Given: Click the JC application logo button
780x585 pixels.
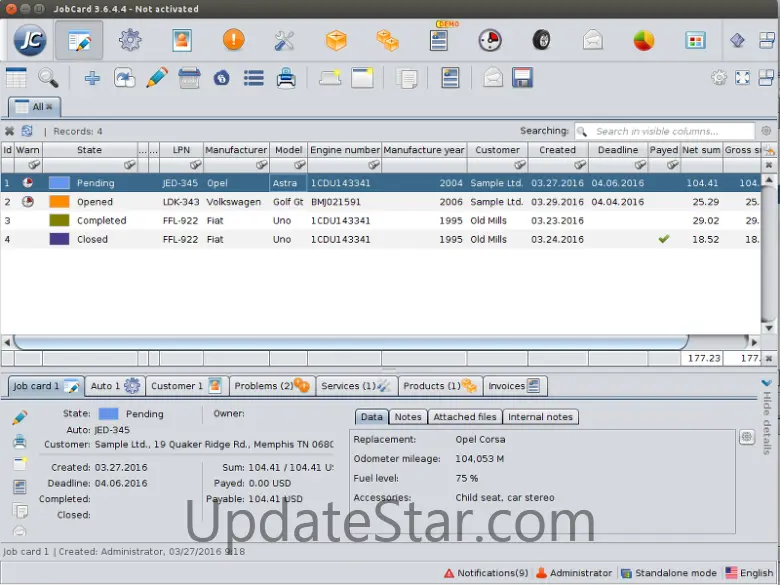Looking at the screenshot, I should [30, 40].
